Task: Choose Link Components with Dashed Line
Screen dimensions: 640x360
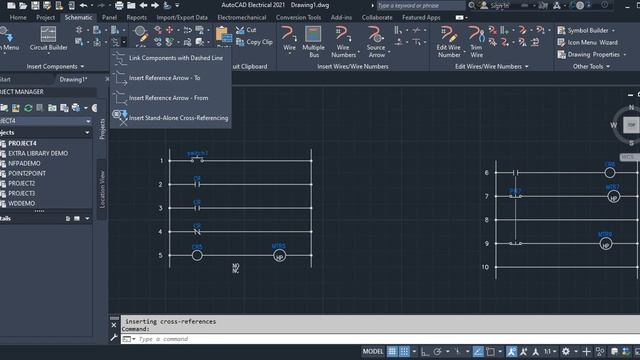Action: (x=171, y=58)
